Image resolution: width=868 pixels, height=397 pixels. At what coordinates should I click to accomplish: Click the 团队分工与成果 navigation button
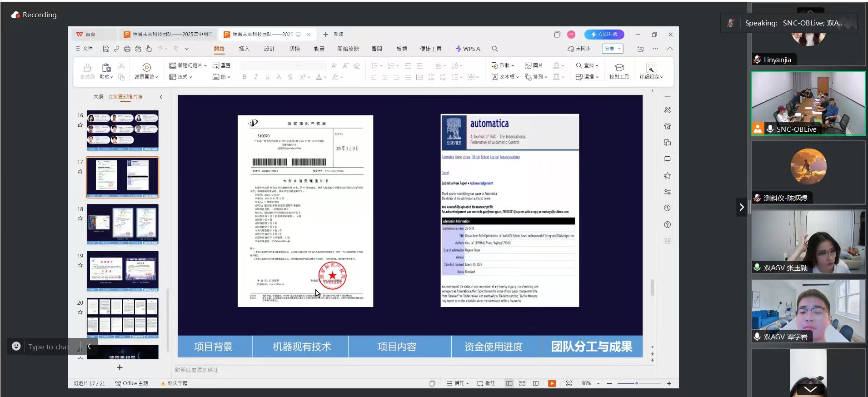click(x=591, y=347)
